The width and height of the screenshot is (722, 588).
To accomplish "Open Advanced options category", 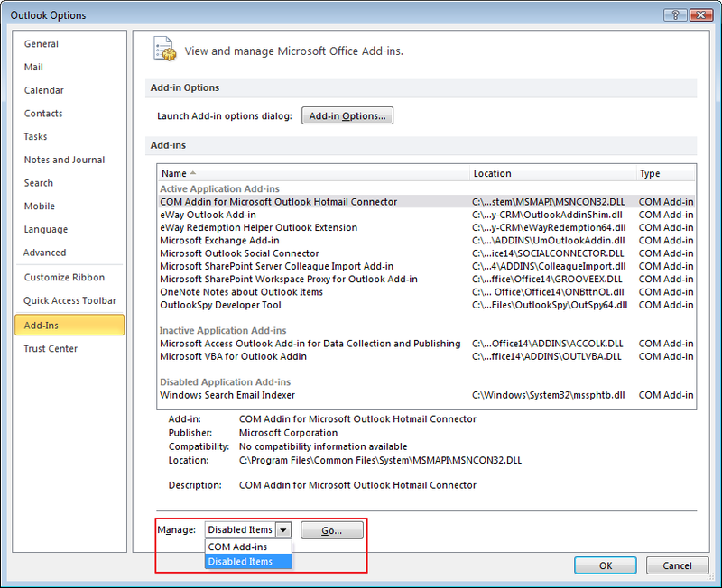I will click(69, 253).
